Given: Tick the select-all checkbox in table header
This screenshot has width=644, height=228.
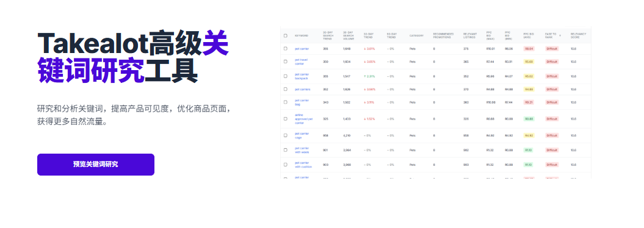Looking at the screenshot, I should click(x=286, y=36).
